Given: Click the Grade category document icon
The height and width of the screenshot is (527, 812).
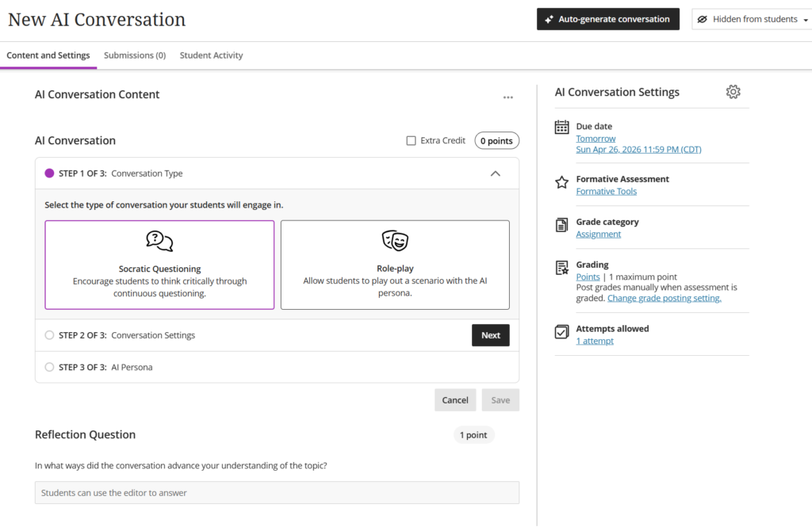Looking at the screenshot, I should [x=562, y=225].
